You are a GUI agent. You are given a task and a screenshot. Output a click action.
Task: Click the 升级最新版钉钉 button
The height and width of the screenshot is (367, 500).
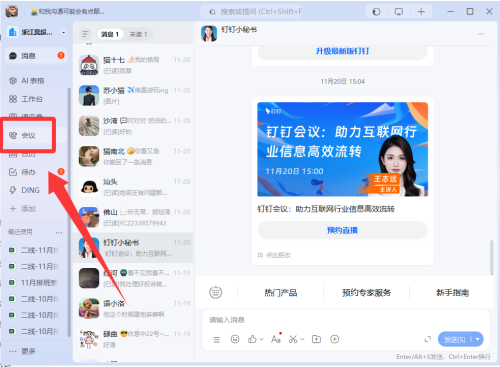pos(342,52)
